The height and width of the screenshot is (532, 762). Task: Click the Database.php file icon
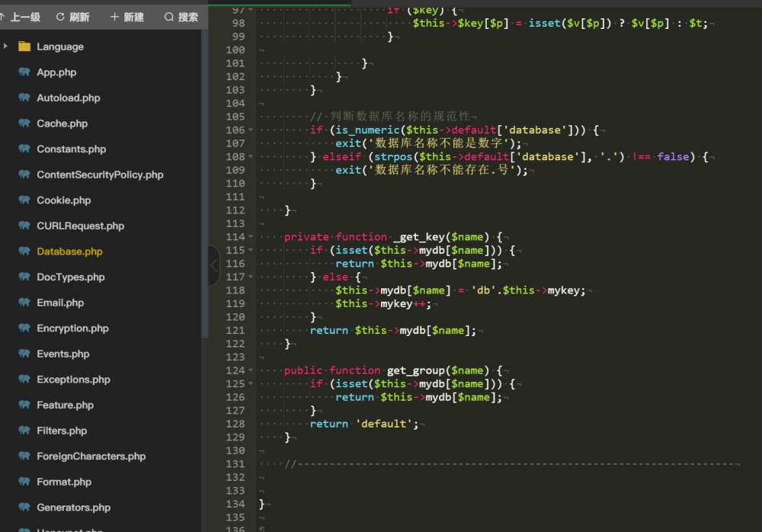point(24,251)
